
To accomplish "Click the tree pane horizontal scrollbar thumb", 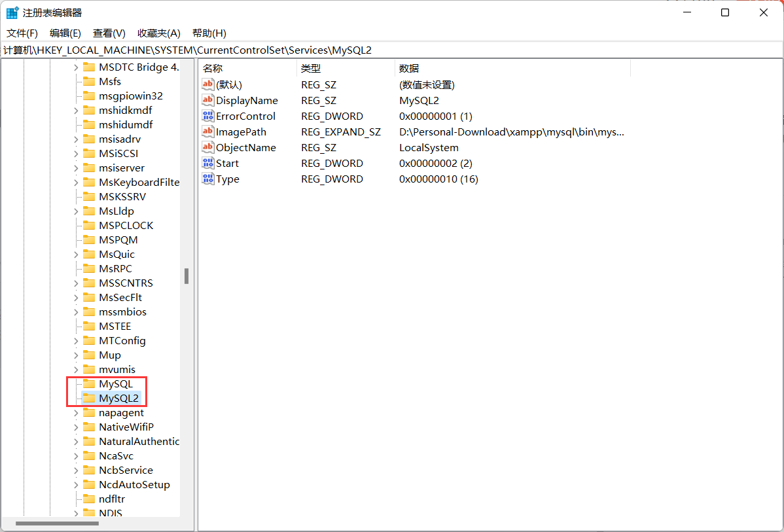I will click(x=56, y=523).
